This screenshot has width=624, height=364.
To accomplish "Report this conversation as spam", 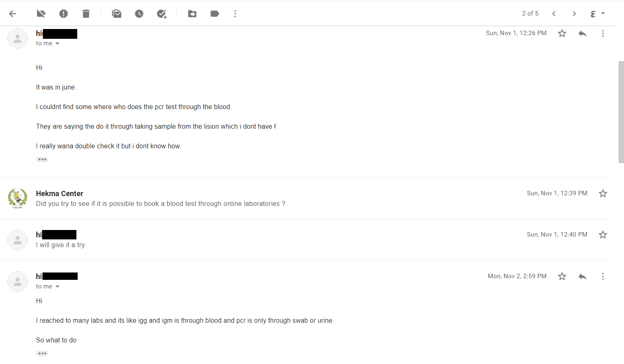I will coord(63,14).
